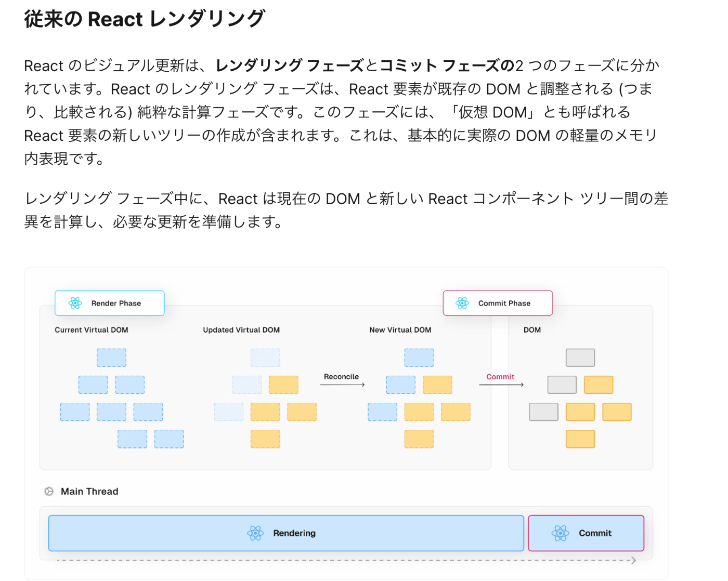The width and height of the screenshot is (728, 581).
Task: Click the paragraph beginning レンダリング フェーズ中に
Action: 346,210
